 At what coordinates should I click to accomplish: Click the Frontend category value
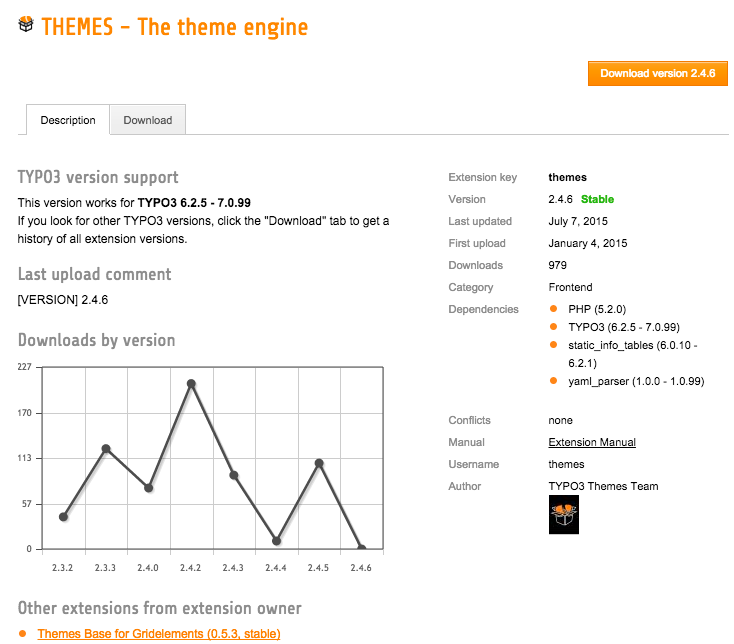[x=570, y=287]
